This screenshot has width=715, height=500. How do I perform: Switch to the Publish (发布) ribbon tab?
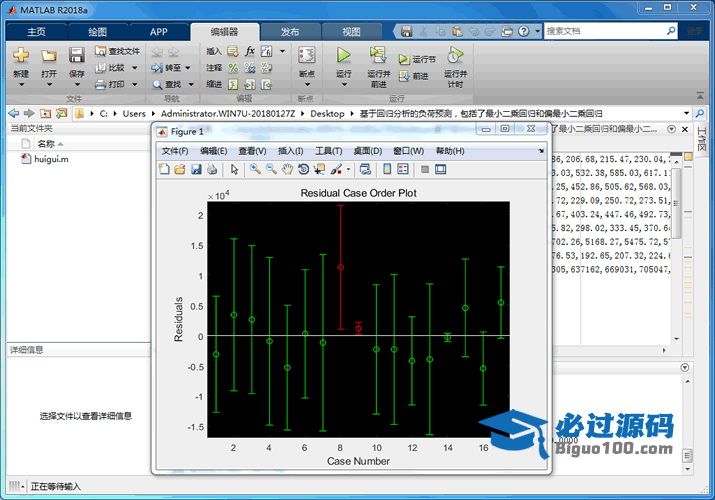tap(290, 32)
